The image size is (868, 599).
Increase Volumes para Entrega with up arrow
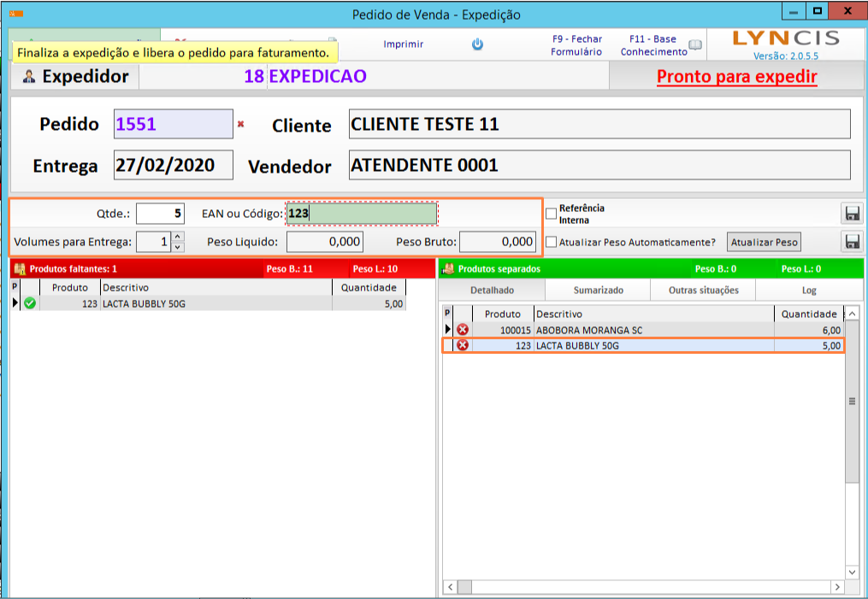click(x=178, y=237)
